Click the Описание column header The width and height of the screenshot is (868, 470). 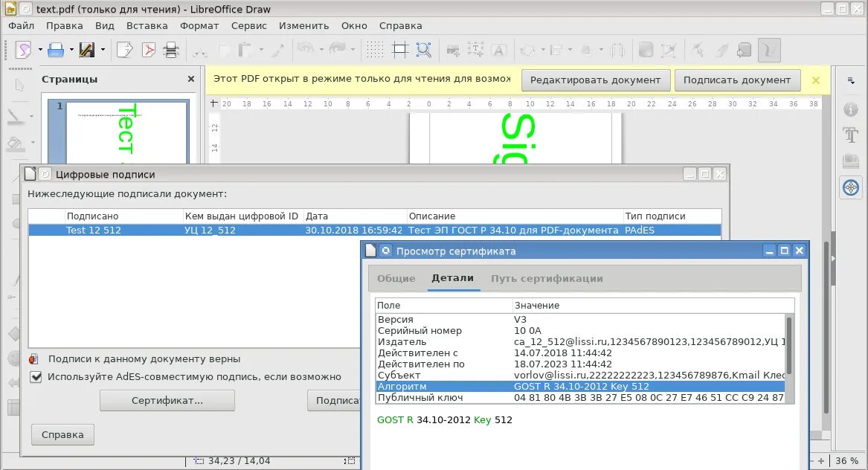(515, 216)
